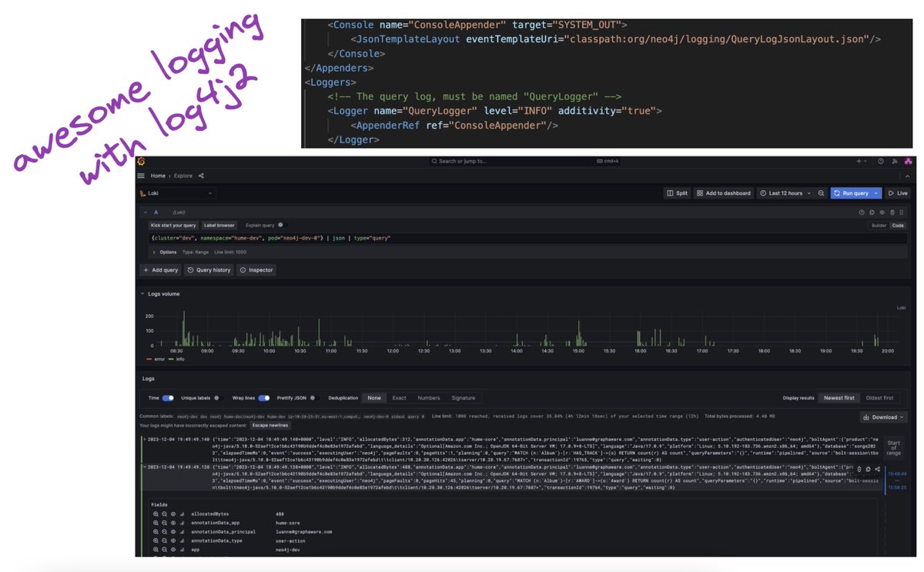This screenshot has height=572, width=924.
Task: Duplicate query A with copy icon
Action: 872,212
